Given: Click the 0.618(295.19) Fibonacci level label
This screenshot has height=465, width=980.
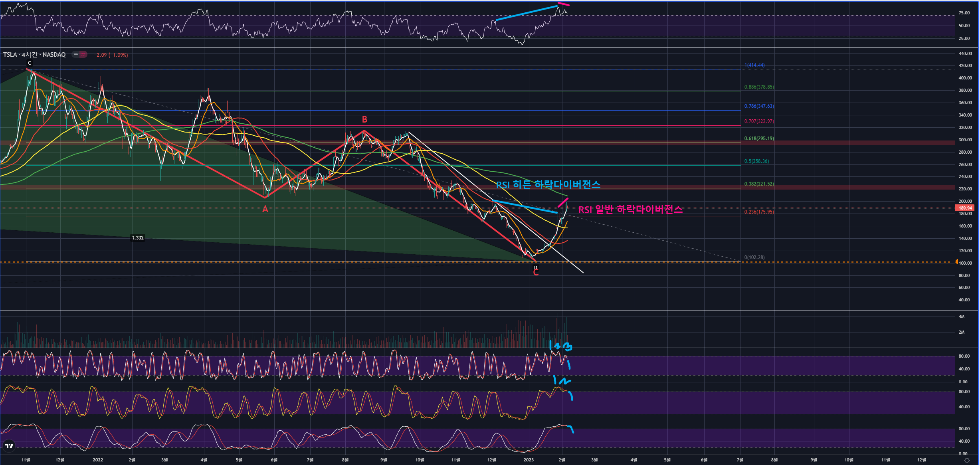Looking at the screenshot, I should click(x=759, y=139).
